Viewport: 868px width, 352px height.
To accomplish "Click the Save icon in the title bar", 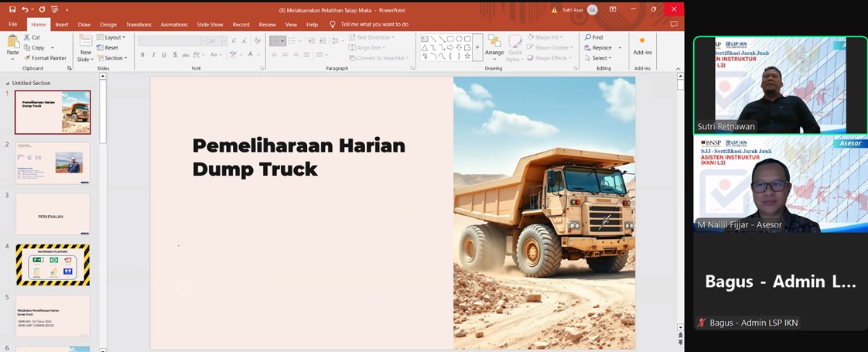I will click(12, 9).
